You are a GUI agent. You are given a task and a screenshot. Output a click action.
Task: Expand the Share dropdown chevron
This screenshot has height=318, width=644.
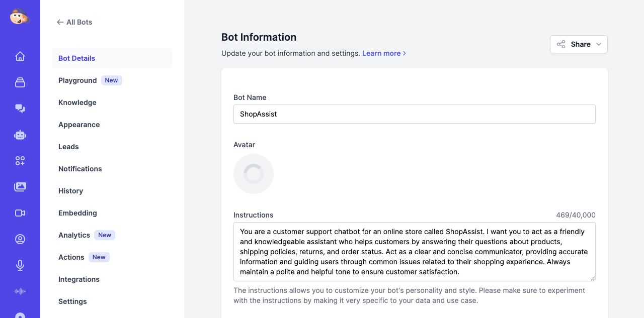coord(599,44)
